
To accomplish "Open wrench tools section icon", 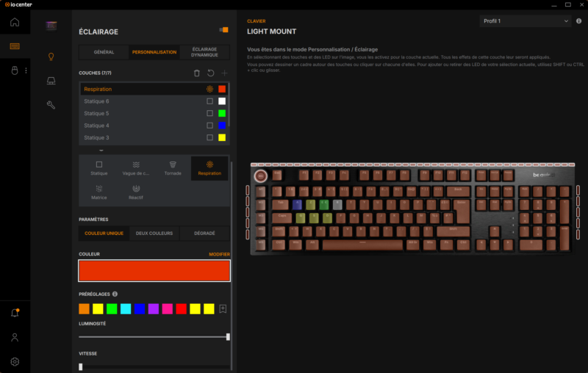I will pos(51,105).
